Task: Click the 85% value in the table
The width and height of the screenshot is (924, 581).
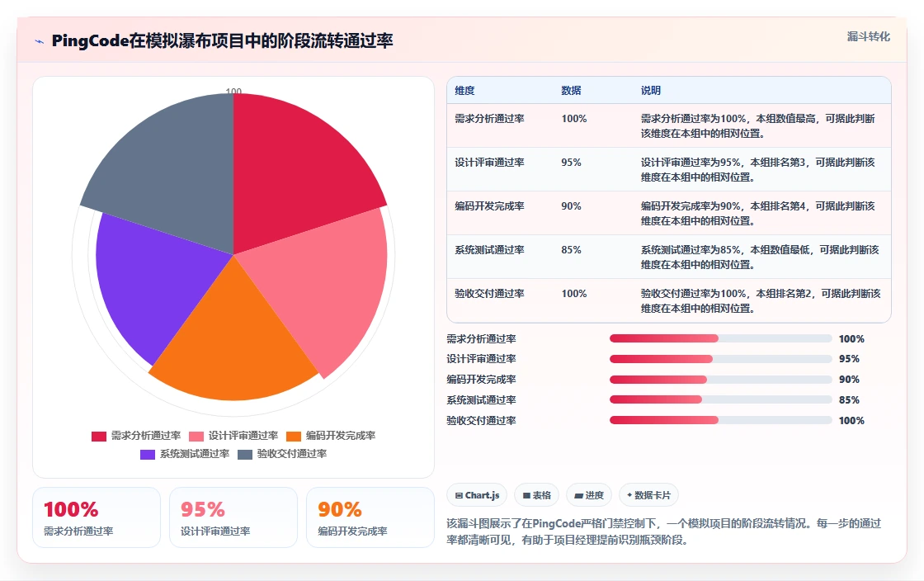Action: tap(571, 250)
